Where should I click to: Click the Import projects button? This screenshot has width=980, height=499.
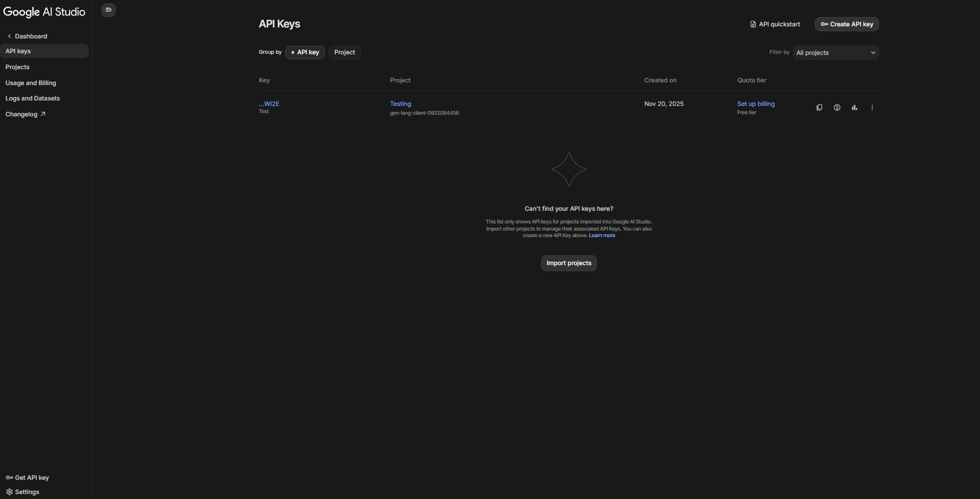[569, 263]
